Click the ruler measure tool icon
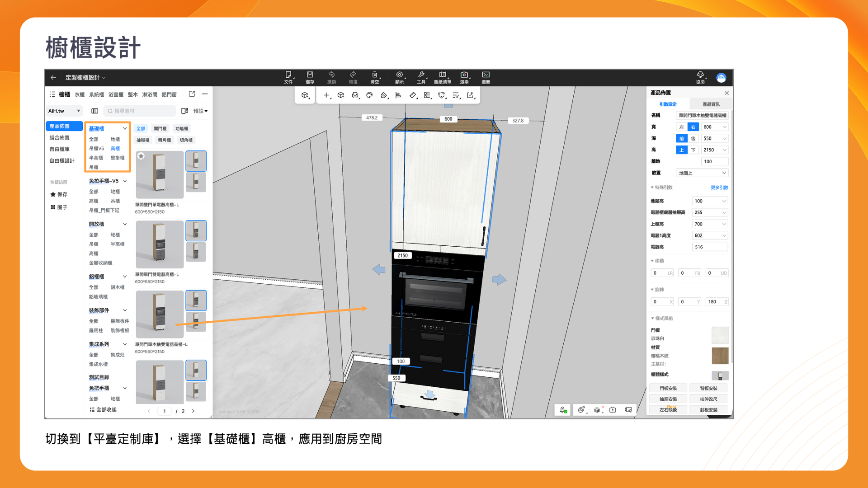This screenshot has height=488, width=868. [x=412, y=95]
